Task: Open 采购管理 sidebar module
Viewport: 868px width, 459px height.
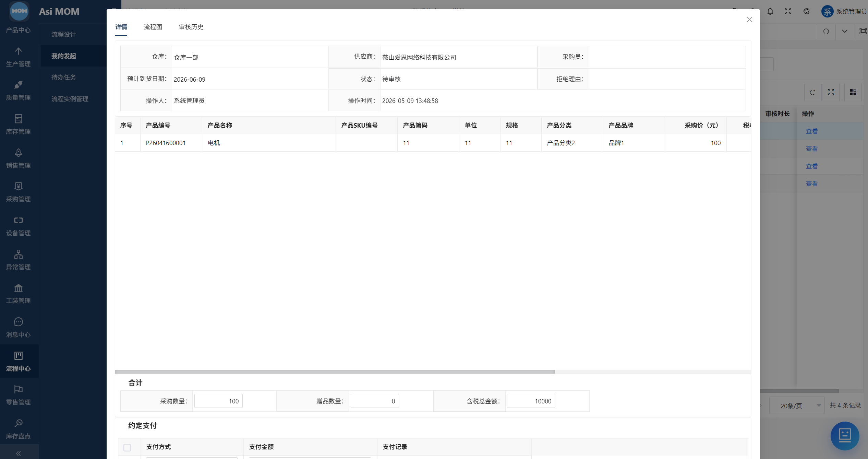Action: click(x=19, y=192)
